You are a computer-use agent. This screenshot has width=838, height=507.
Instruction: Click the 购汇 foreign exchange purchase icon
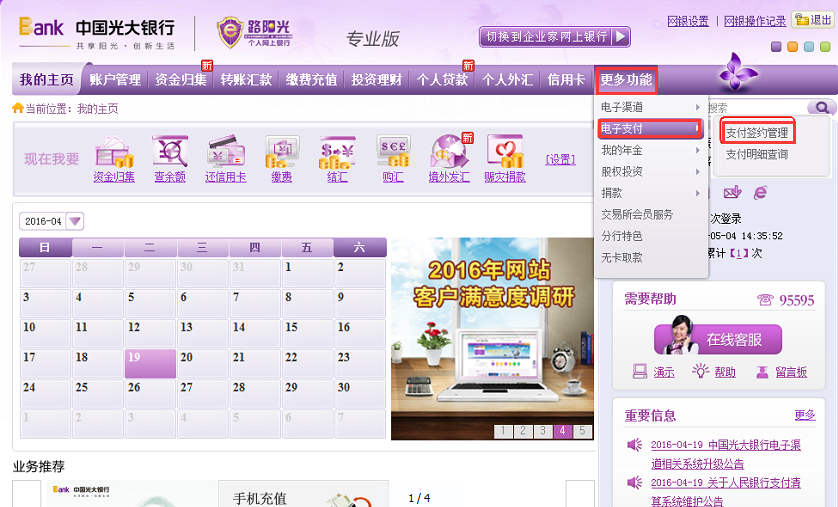pyautogui.click(x=393, y=152)
